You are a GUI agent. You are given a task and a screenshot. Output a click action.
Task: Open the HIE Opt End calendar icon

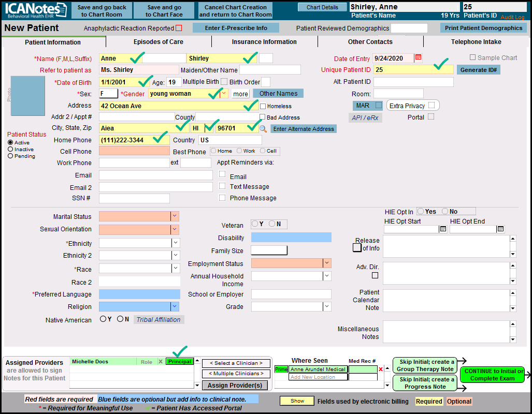pos(500,229)
